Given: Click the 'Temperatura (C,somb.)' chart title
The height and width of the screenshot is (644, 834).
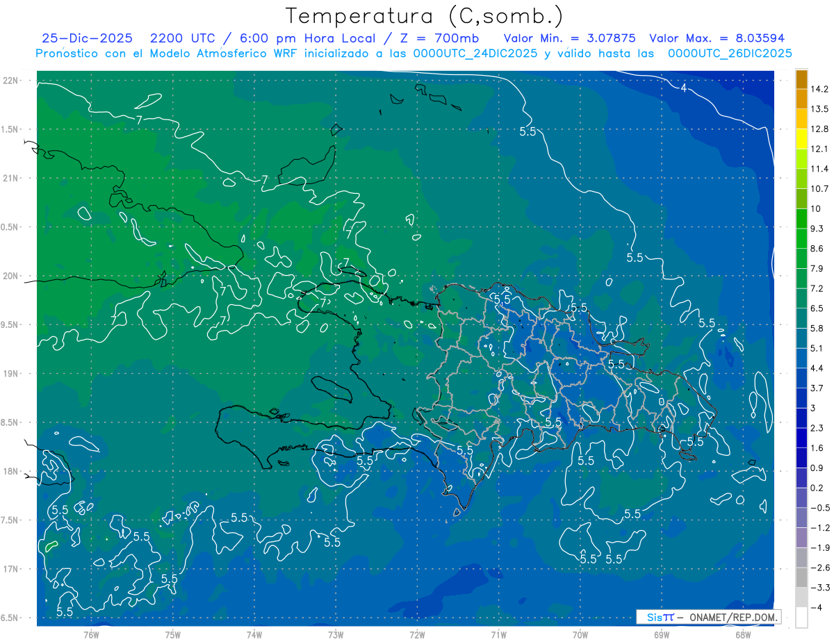Looking at the screenshot, I should coord(424,16).
